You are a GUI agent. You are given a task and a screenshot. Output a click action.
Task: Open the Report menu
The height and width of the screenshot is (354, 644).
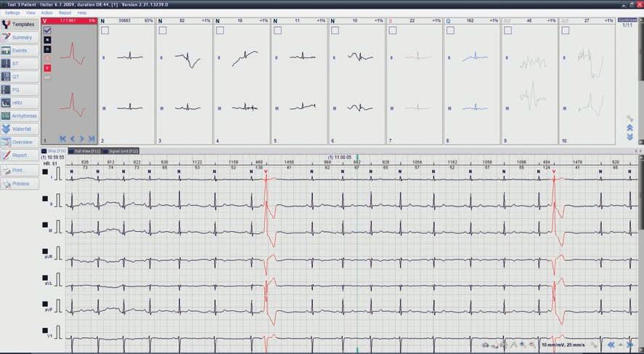click(x=65, y=13)
